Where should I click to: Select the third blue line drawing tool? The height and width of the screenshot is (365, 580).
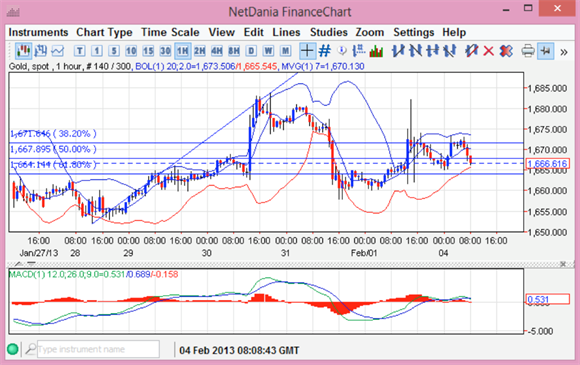point(432,51)
